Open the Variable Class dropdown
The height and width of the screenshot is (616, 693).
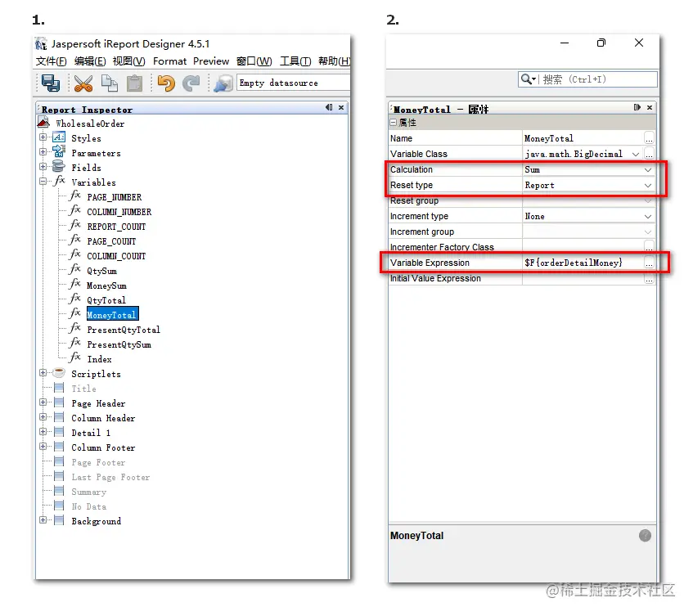pyautogui.click(x=636, y=155)
